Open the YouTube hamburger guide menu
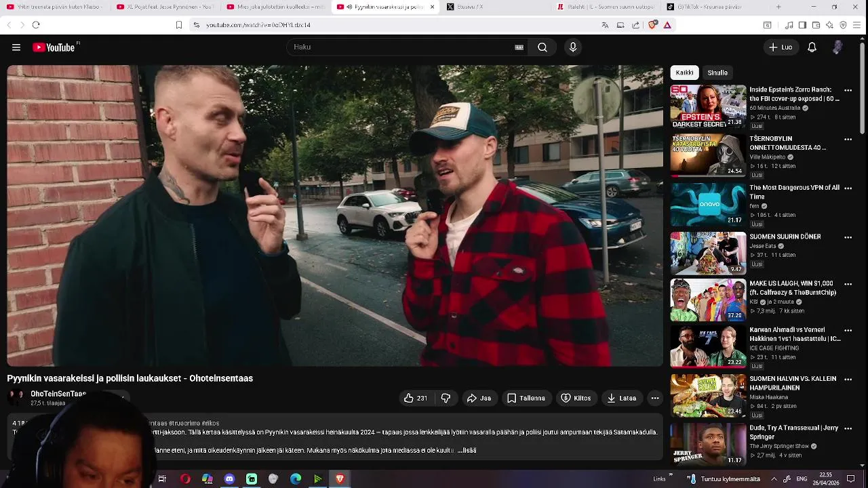The width and height of the screenshot is (868, 488). [16, 47]
